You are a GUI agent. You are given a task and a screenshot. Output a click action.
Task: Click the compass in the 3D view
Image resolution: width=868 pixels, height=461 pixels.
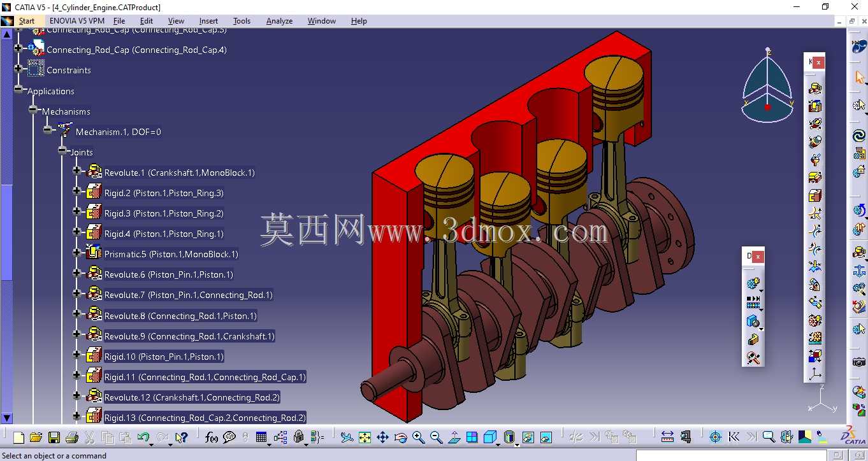pos(768,86)
